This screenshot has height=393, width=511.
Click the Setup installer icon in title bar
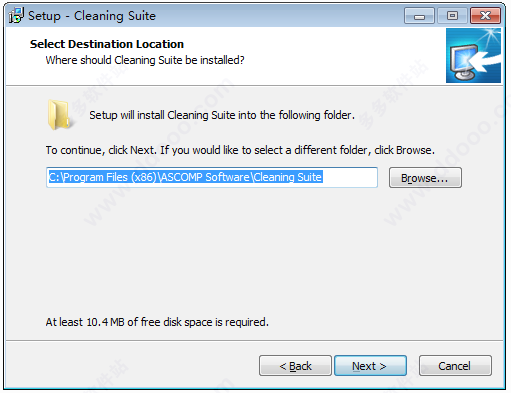(x=16, y=15)
